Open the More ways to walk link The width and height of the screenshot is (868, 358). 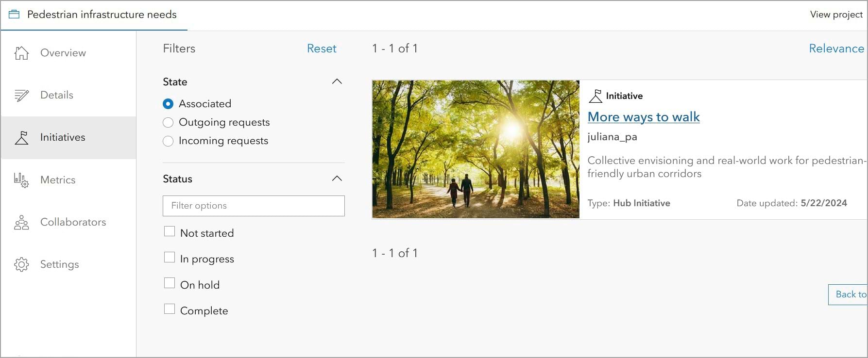643,117
